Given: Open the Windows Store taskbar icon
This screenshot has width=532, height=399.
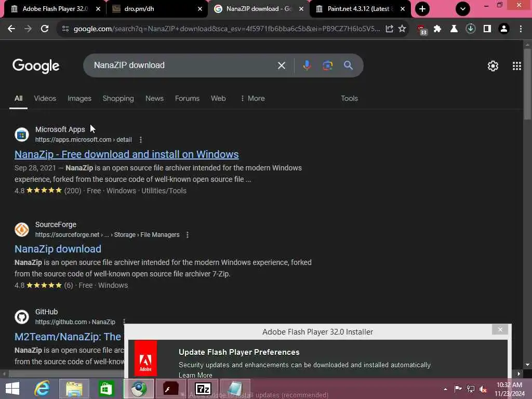Looking at the screenshot, I should (x=106, y=389).
